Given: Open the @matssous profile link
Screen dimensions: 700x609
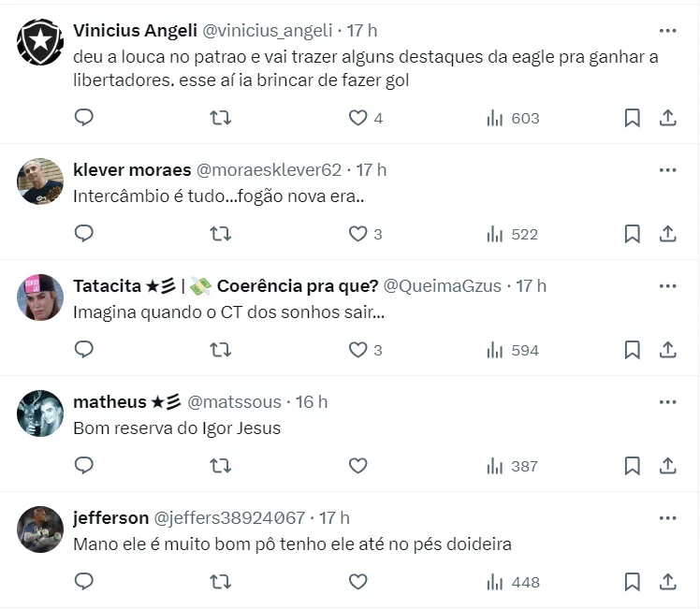Looking at the screenshot, I should tap(235, 402).
